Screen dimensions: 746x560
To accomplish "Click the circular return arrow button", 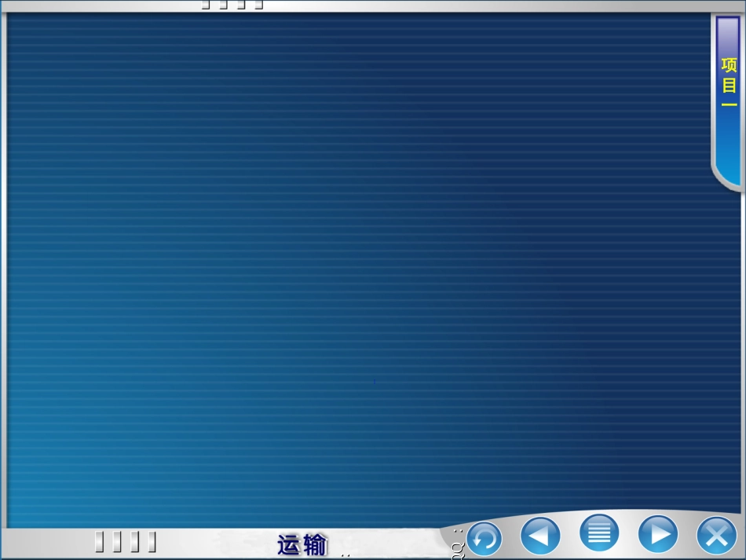I will 484,538.
